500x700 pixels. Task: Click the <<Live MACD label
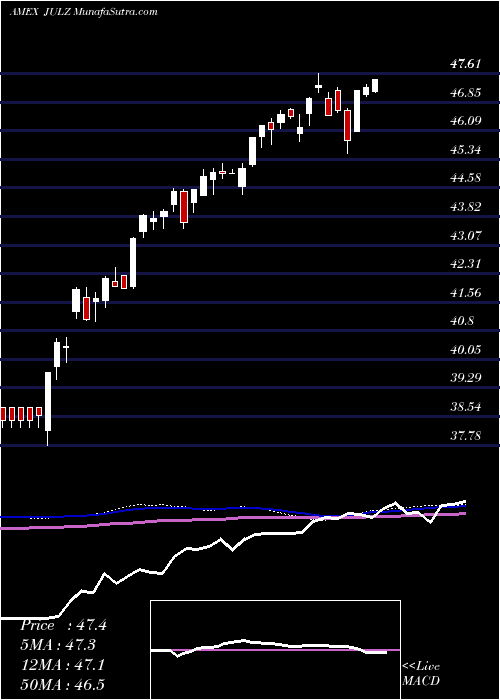click(x=421, y=674)
